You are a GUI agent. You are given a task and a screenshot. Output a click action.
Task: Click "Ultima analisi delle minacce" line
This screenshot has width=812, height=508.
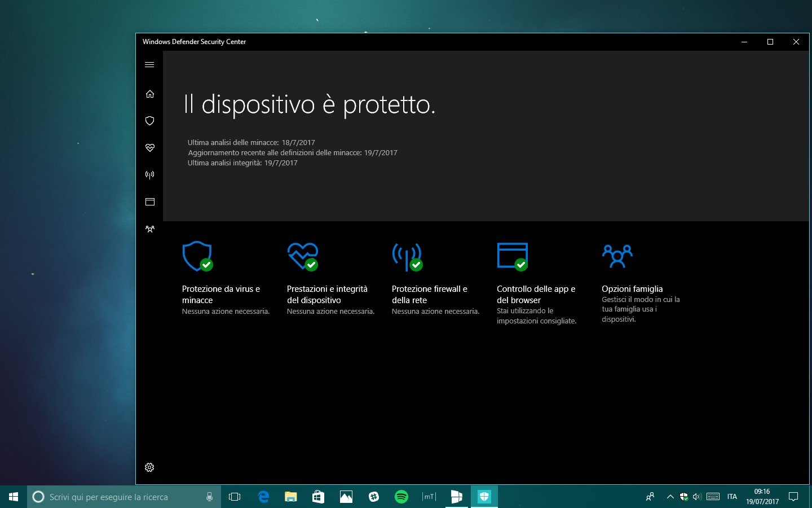pos(251,143)
